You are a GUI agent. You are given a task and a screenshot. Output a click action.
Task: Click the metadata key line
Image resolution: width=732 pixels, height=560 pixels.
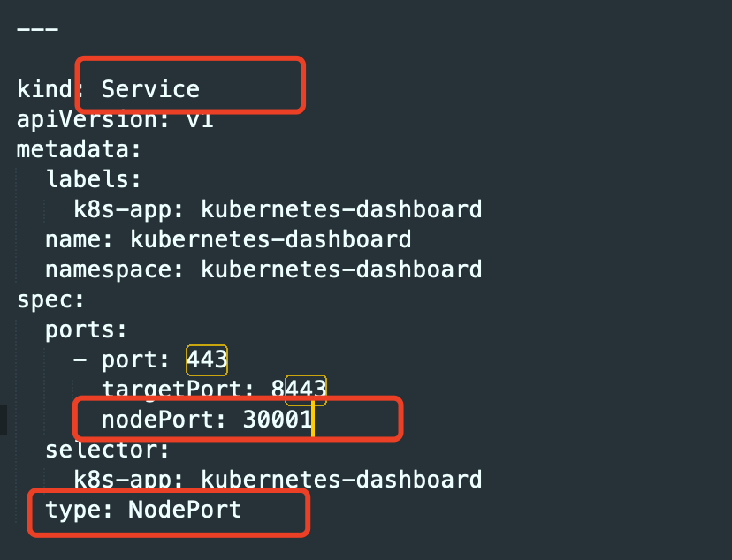click(79, 149)
